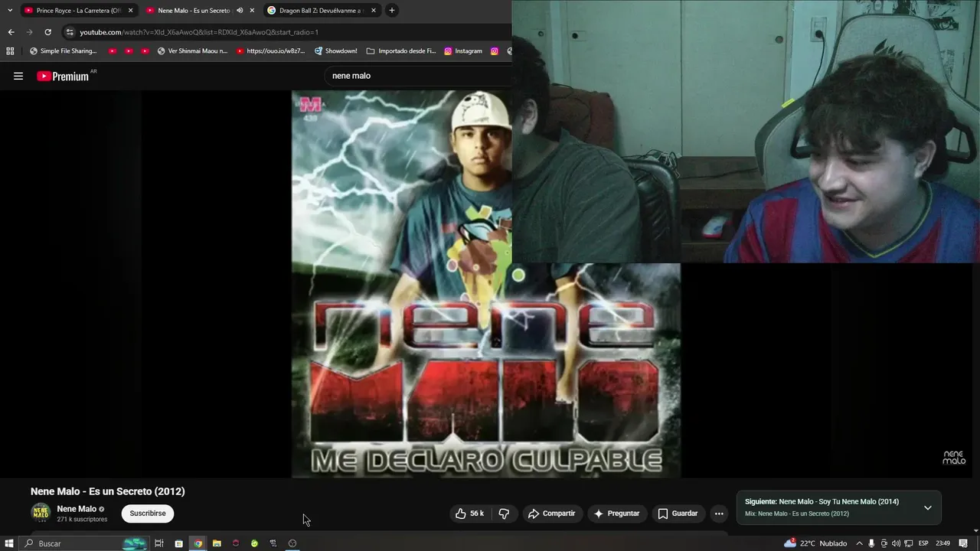Close the Dragon Ball Z tab
This screenshot has width=980, height=551.
[374, 10]
